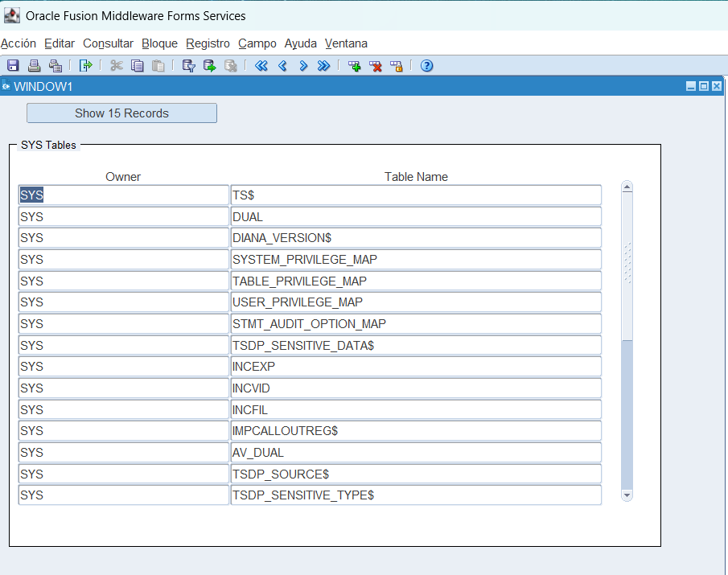
Task: Click the scrollbar up arrow
Action: pos(627,187)
